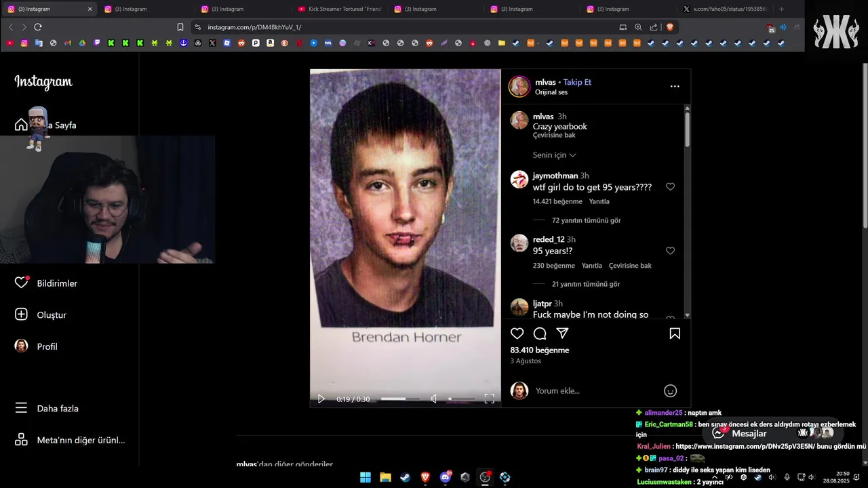The width and height of the screenshot is (868, 488).
Task: Close the active Instagram tab
Action: tap(90, 9)
